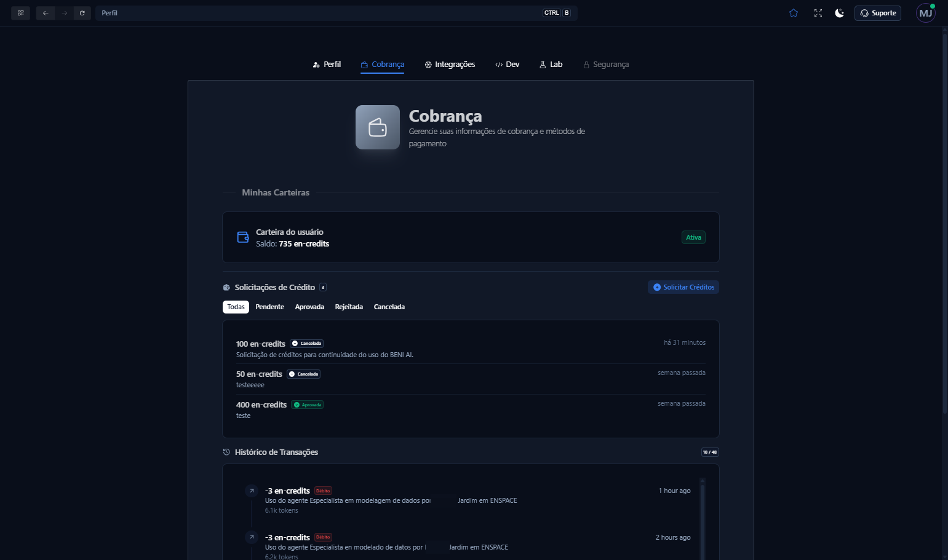948x560 pixels.
Task: Filter requests by Pendente
Action: tap(269, 307)
